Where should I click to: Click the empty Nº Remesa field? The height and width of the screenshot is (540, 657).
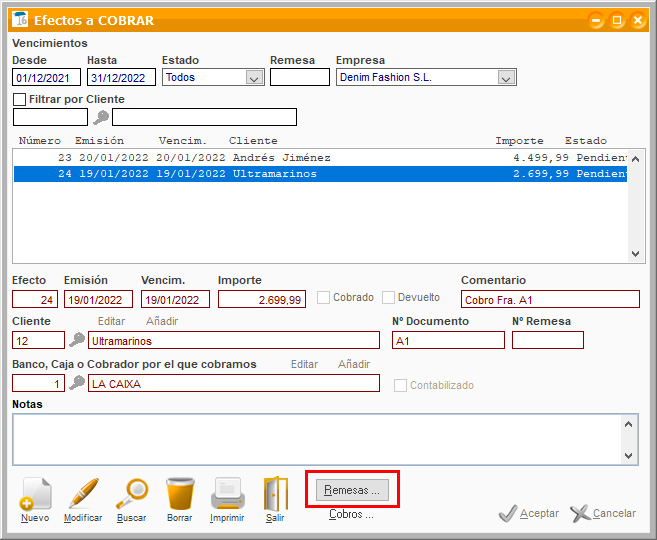[x=548, y=340]
